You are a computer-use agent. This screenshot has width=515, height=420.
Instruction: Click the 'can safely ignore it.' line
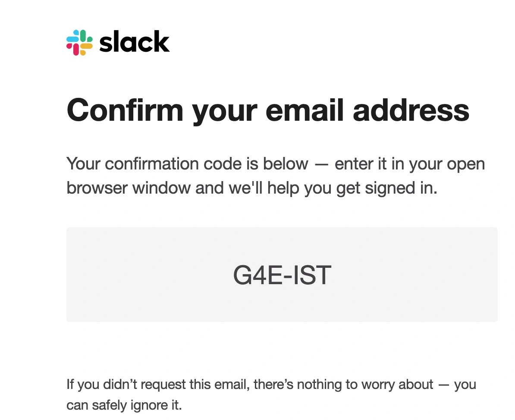pos(124,405)
